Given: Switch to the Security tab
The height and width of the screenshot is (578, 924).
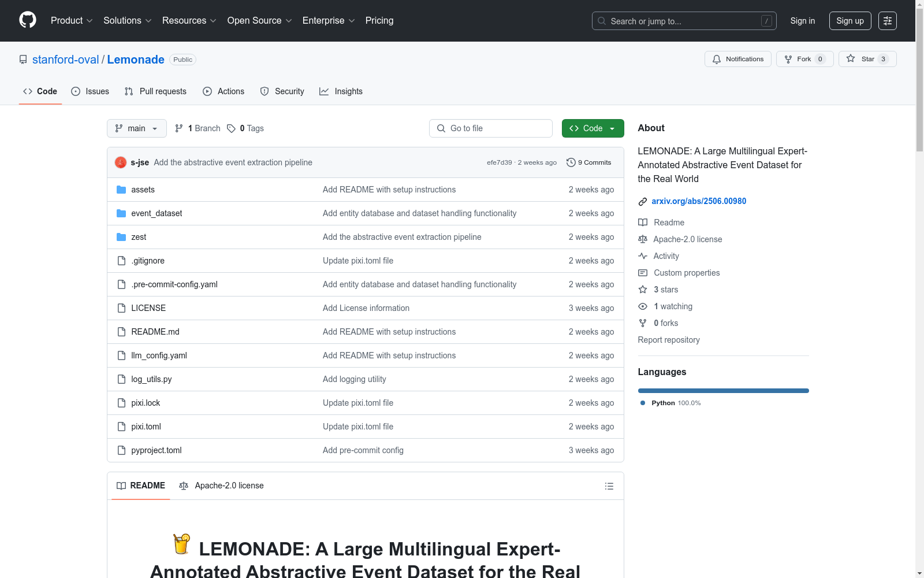Looking at the screenshot, I should click(x=282, y=91).
